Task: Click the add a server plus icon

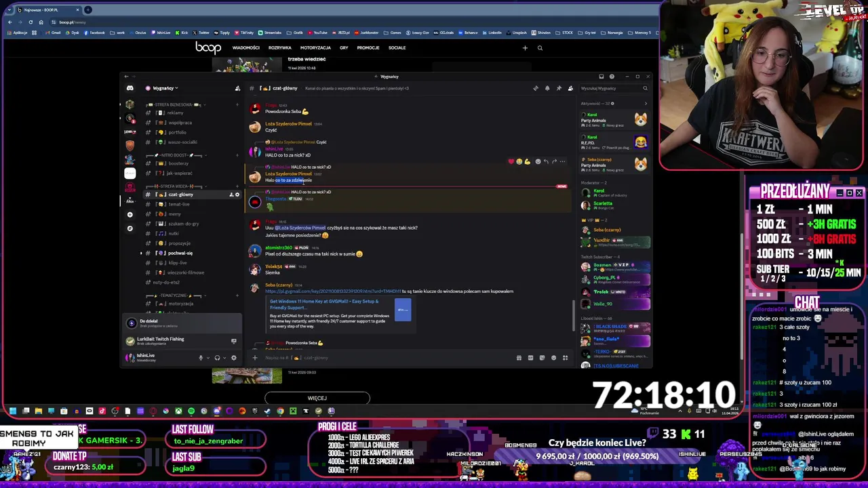Action: point(130,215)
